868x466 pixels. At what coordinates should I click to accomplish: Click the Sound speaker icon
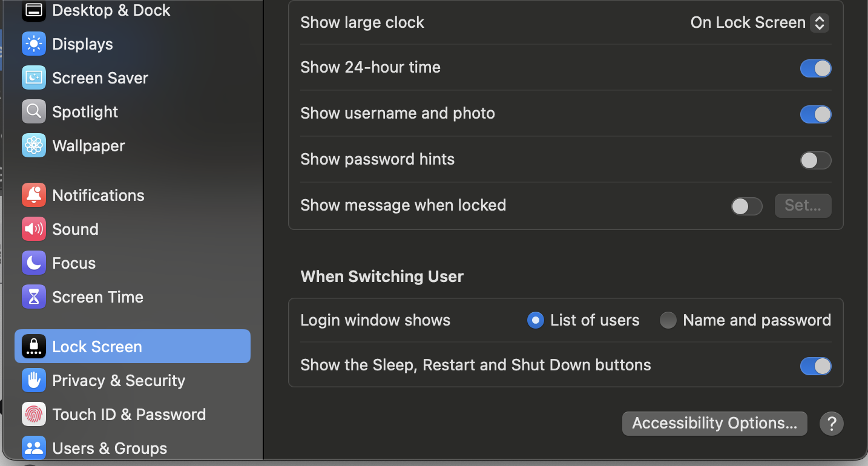[34, 229]
